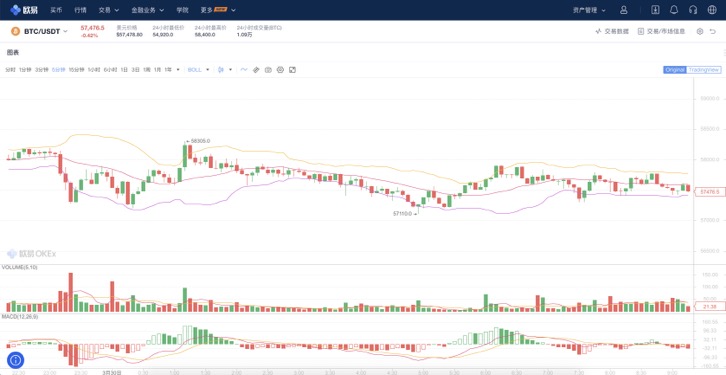Viewport: 726px width, 375px height.
Task: Expand the 资产管理 dropdown
Action: click(x=589, y=10)
